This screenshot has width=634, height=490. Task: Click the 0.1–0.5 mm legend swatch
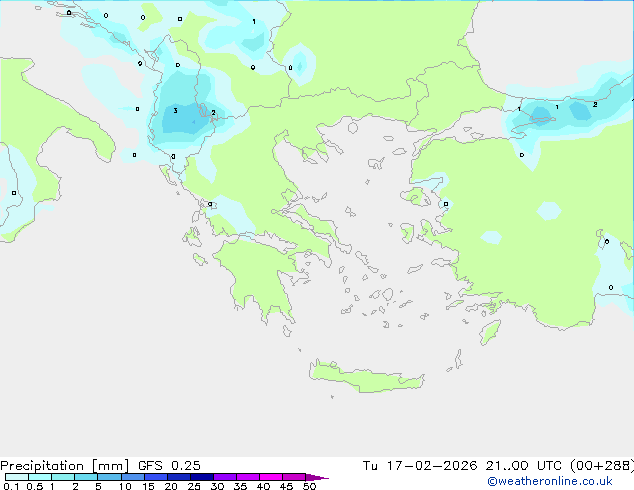click(17, 477)
